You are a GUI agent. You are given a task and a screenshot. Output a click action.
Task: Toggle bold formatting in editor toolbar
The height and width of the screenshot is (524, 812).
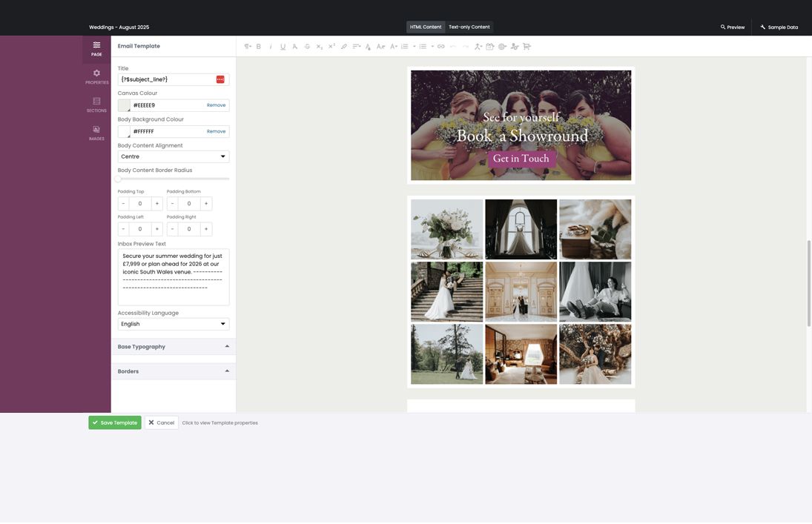point(259,47)
